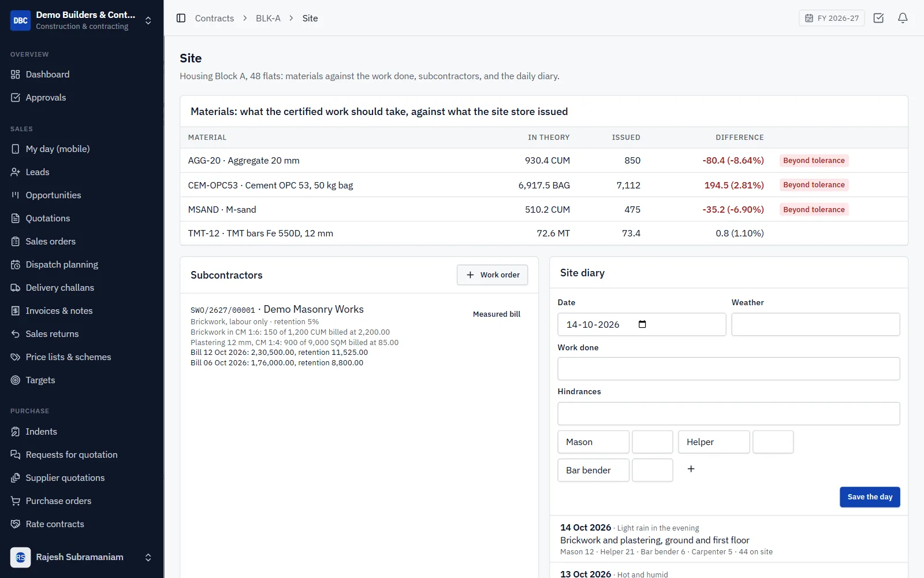Open the FY 2026-27 year selector
The height and width of the screenshot is (578, 924).
tap(832, 18)
